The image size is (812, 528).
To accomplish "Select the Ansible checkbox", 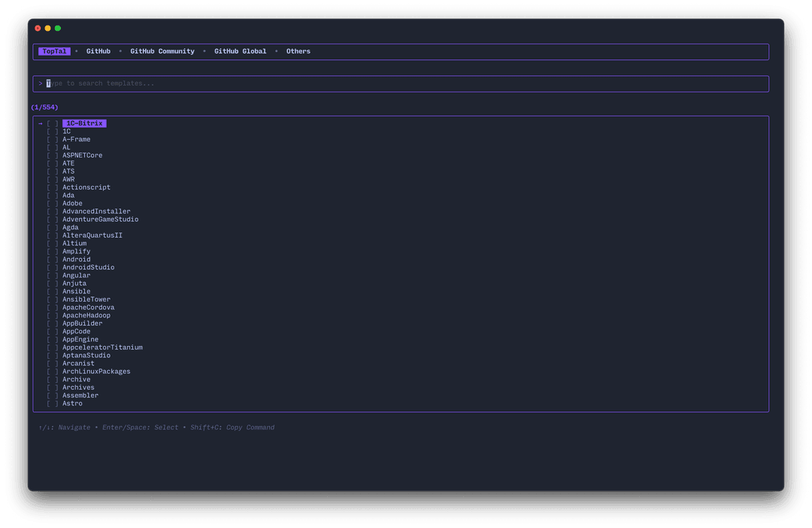I will pos(52,292).
